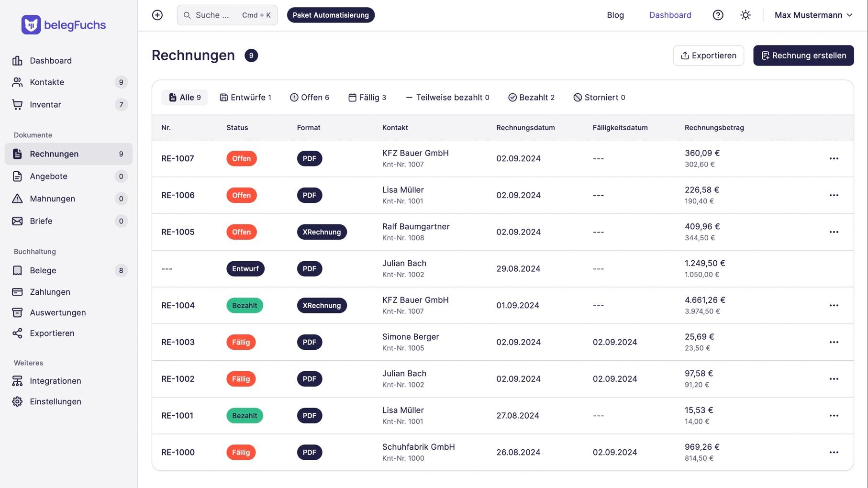
Task: Open Integrationen in the sidebar
Action: [x=68, y=381]
